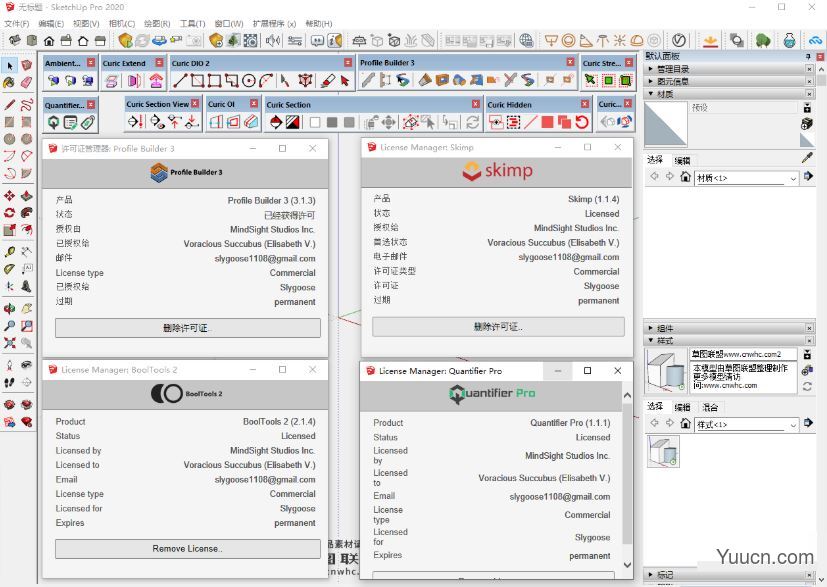Image resolution: width=827 pixels, height=587 pixels.
Task: Click the current style preview thumbnail
Action: pos(667,370)
